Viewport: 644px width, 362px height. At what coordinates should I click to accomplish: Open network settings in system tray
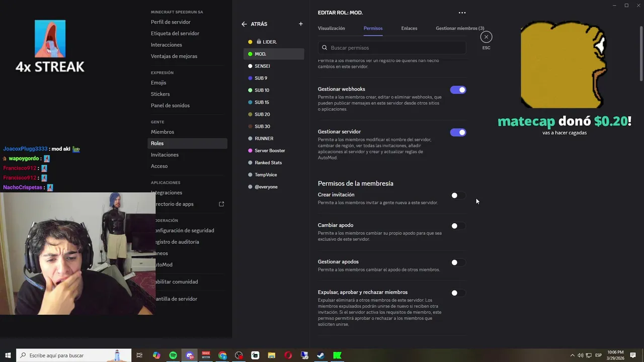click(589, 355)
